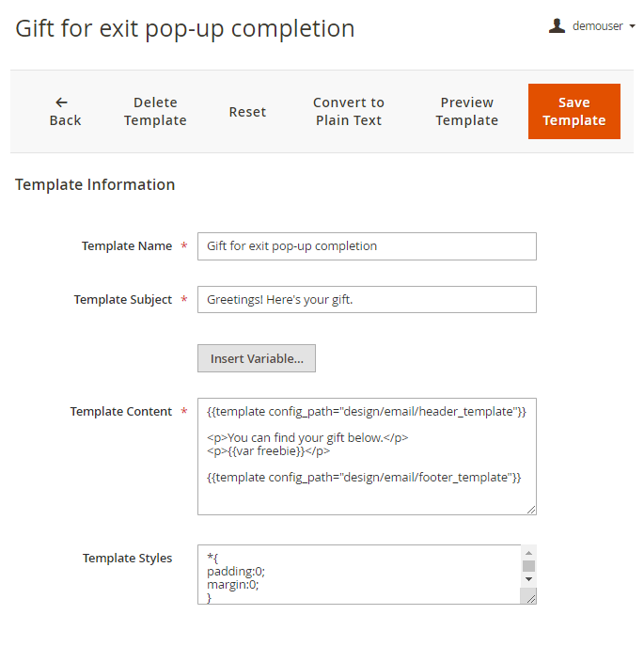This screenshot has height=662, width=644.
Task: Click the demouser username text
Action: click(x=597, y=26)
